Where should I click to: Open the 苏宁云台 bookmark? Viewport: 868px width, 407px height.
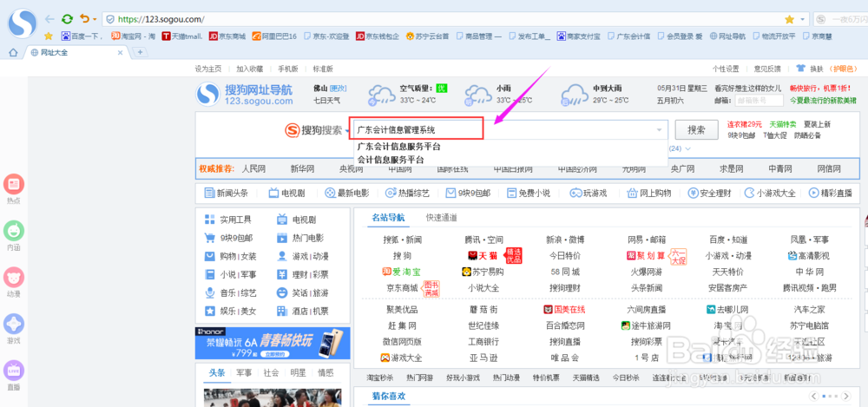[427, 36]
